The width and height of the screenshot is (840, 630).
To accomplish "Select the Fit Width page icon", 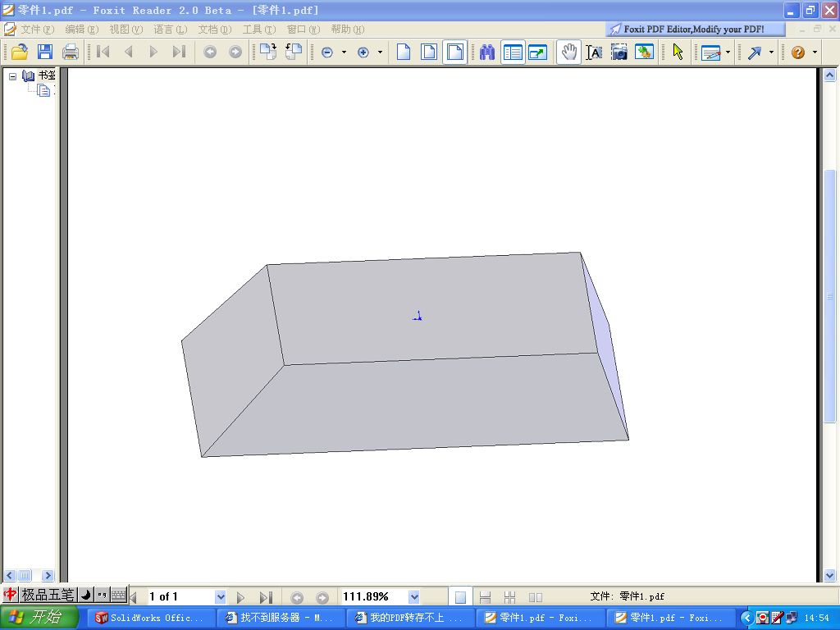I will 454,52.
